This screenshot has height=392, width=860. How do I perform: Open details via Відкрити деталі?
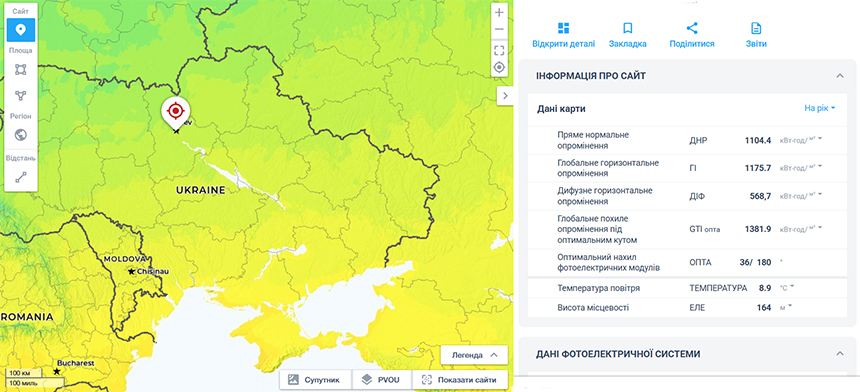coord(563,36)
